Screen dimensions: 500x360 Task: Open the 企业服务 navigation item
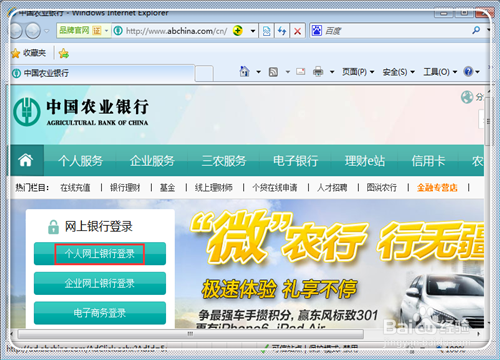(152, 161)
